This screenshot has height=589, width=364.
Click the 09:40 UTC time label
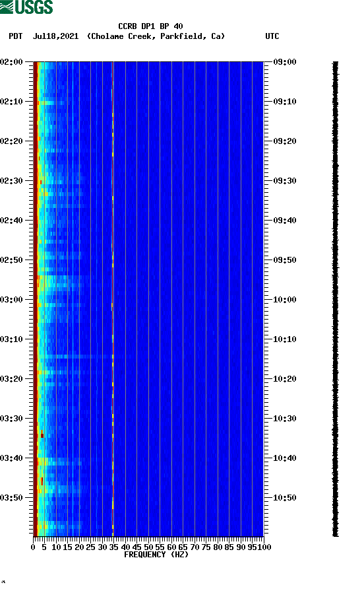285,221
